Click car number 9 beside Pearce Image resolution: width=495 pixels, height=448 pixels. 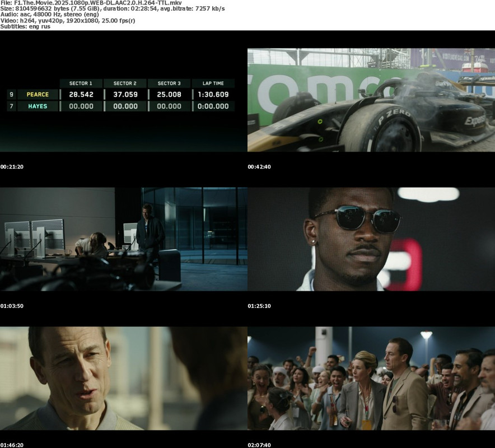tap(11, 95)
